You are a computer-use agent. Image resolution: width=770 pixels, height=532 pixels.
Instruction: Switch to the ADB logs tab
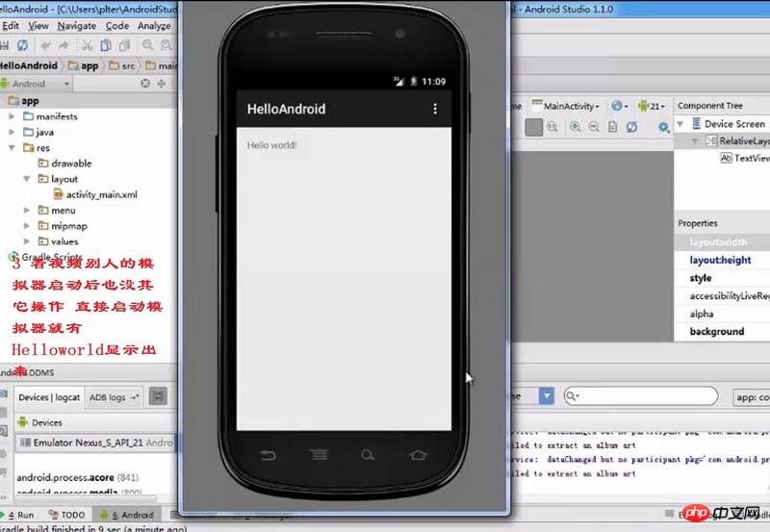click(x=114, y=397)
